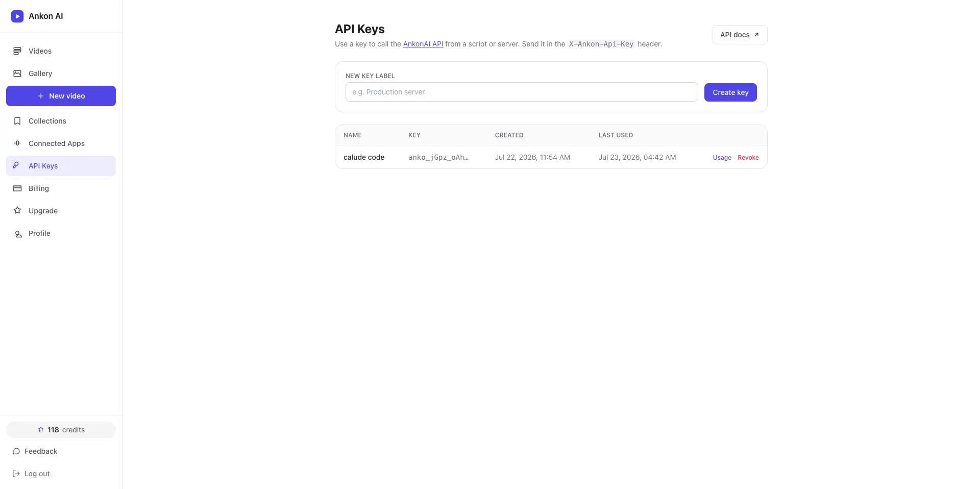The height and width of the screenshot is (489, 980).
Task: Click the KEY column header
Action: click(414, 135)
